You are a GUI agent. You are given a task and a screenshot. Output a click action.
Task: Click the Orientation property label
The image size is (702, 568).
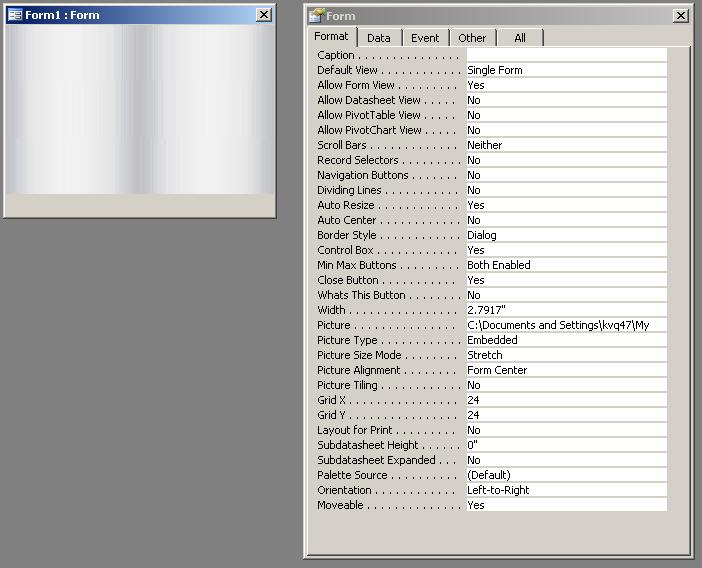click(344, 490)
